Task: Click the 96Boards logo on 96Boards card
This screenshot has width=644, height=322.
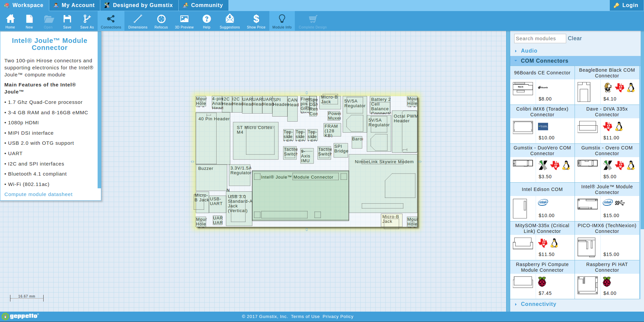Action: point(543,87)
